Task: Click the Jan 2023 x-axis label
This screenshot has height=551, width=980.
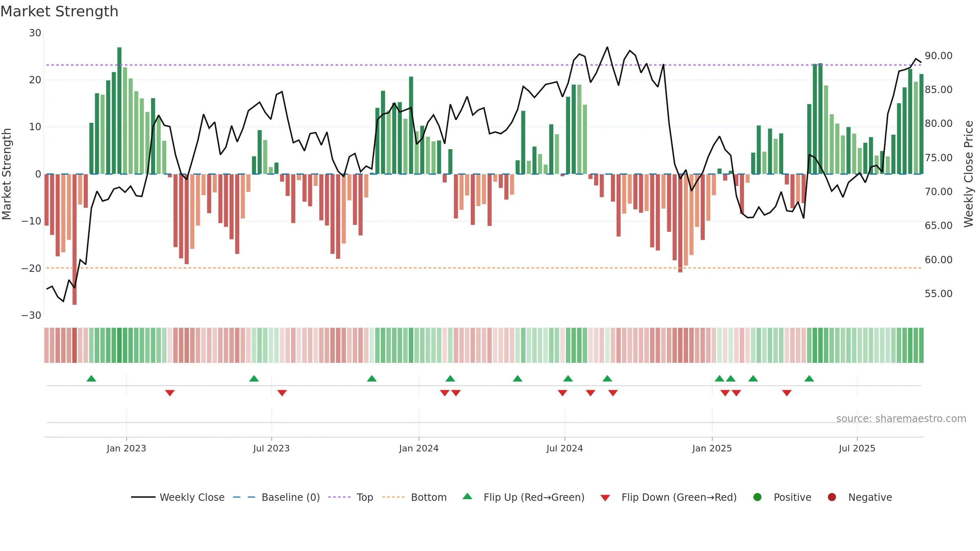Action: pyautogui.click(x=127, y=448)
